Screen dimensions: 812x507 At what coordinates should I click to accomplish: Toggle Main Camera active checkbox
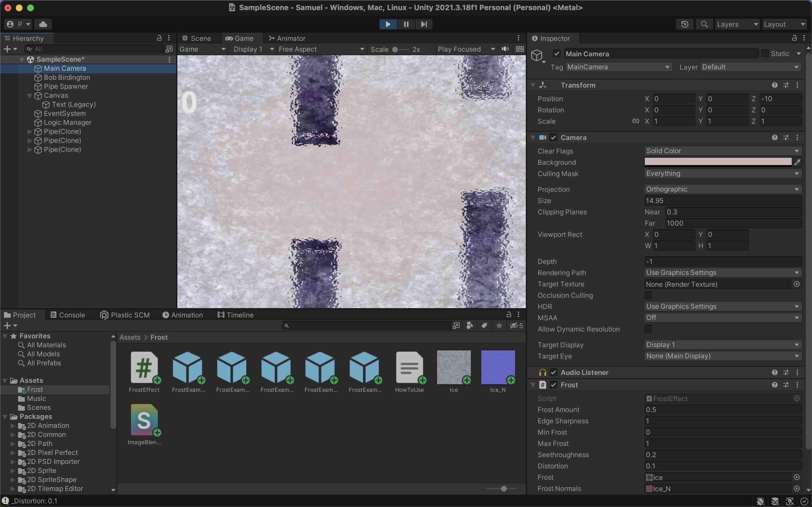[557, 54]
